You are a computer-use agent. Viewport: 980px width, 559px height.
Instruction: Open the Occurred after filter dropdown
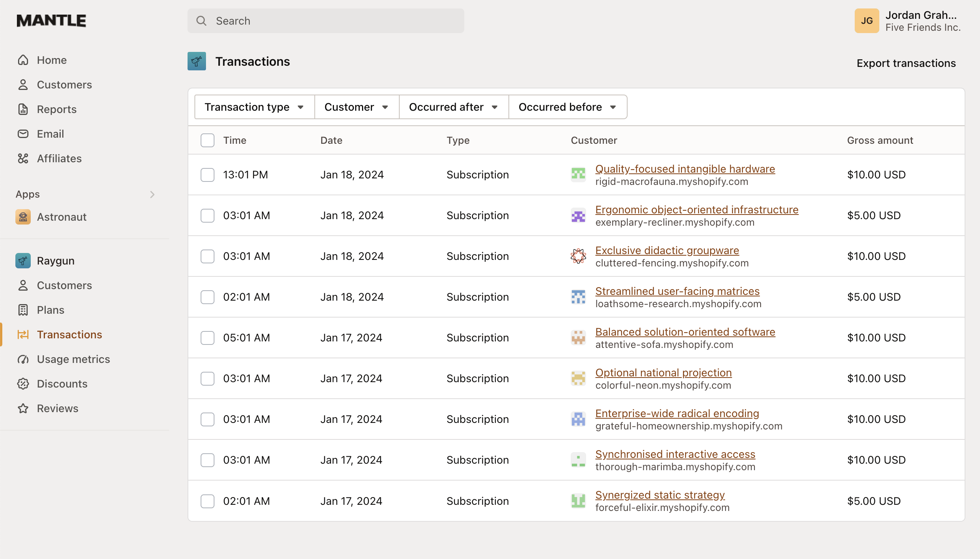click(x=454, y=107)
